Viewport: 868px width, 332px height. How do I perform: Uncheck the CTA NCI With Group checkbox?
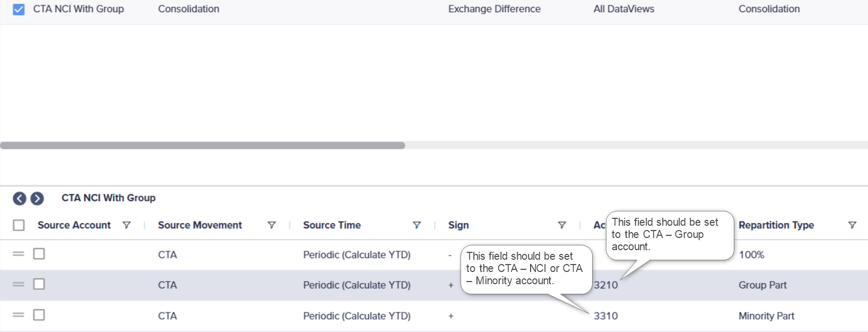[x=19, y=10]
